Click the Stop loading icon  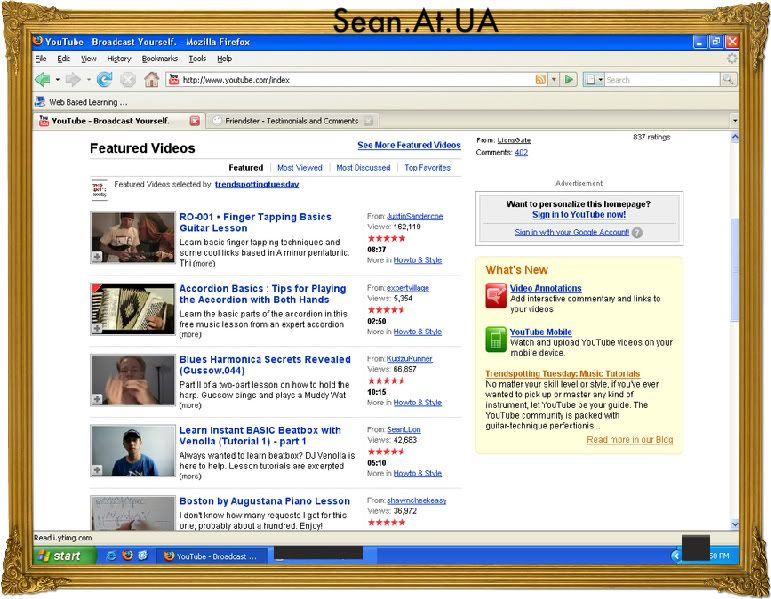(127, 79)
